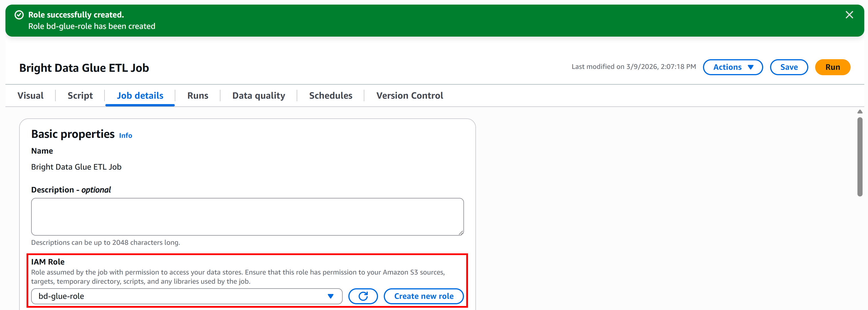Click the Create new role button

(x=423, y=296)
